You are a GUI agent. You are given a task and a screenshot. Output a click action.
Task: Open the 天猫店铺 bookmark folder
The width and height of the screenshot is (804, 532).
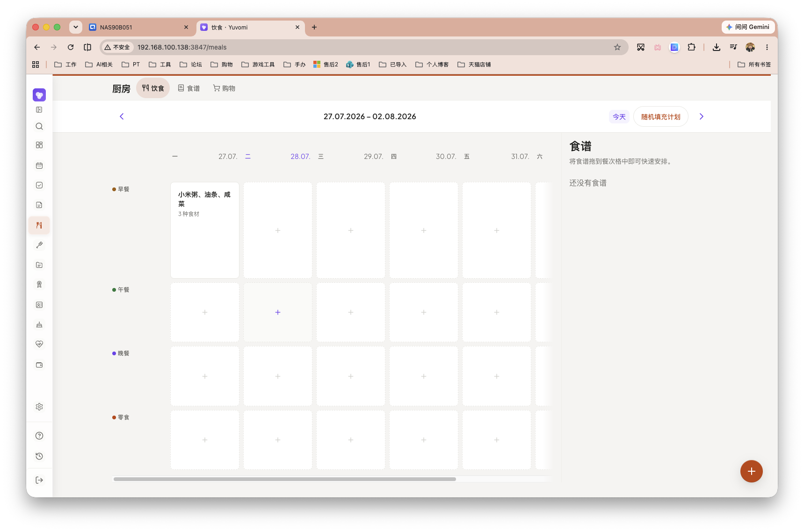point(474,65)
